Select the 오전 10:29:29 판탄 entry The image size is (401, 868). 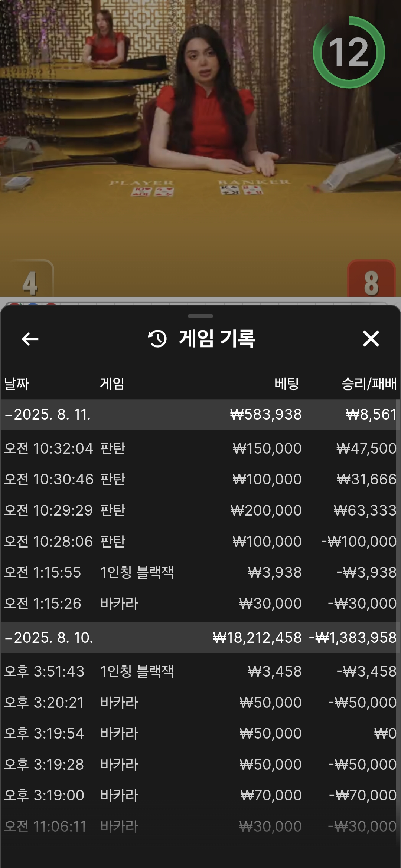pyautogui.click(x=200, y=510)
